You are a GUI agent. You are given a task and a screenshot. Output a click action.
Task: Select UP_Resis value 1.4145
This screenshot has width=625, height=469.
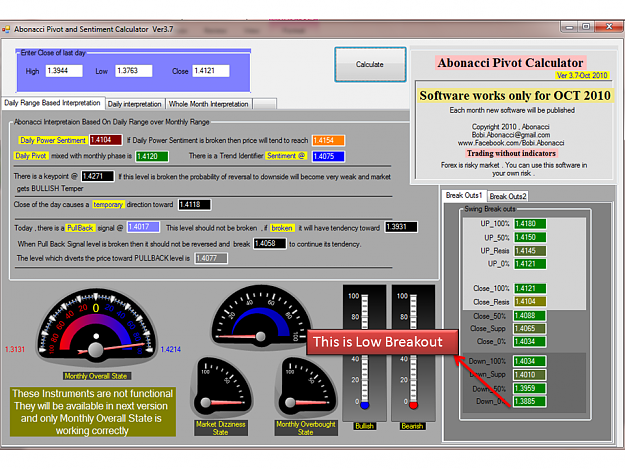530,251
